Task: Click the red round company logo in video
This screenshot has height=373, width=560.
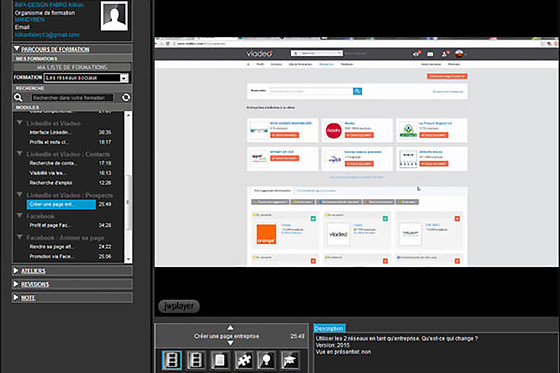Action: coord(334,131)
